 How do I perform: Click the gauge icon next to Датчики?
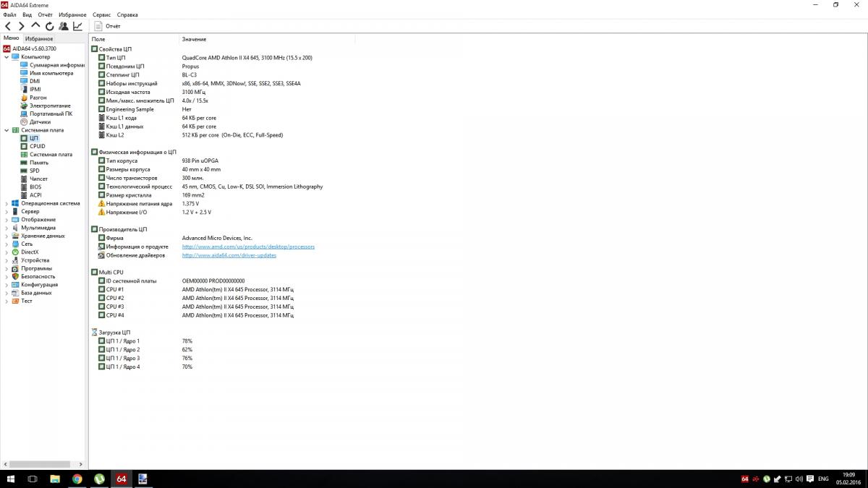pyautogui.click(x=24, y=122)
